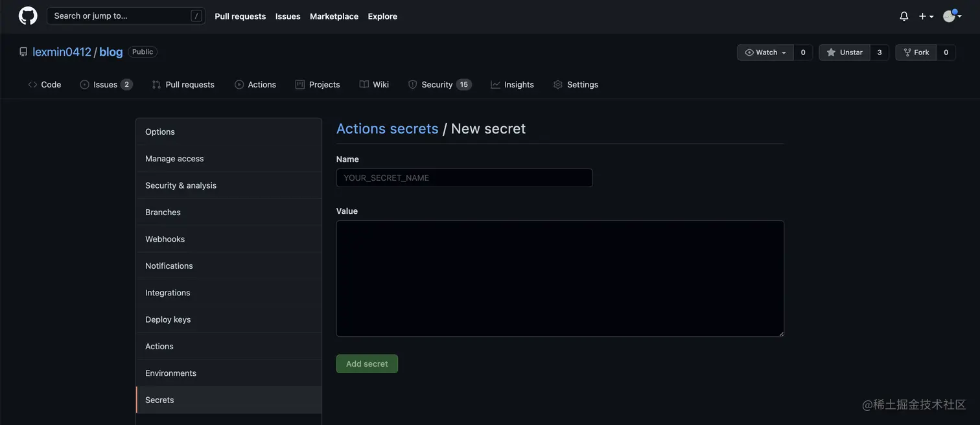Screen dimensions: 980x425
Task: Open Manage access in sidebar
Action: click(x=229, y=159)
